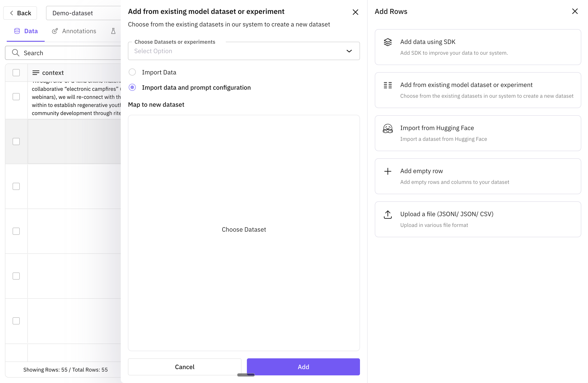Image resolution: width=588 pixels, height=383 pixels.
Task: Select Import data and prompt configuration
Action: pos(132,87)
